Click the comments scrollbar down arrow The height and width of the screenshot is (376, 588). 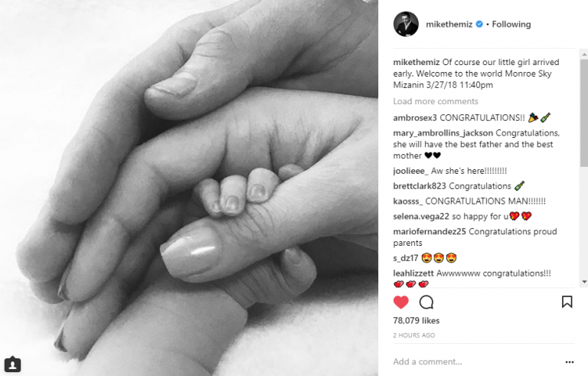pyautogui.click(x=584, y=282)
